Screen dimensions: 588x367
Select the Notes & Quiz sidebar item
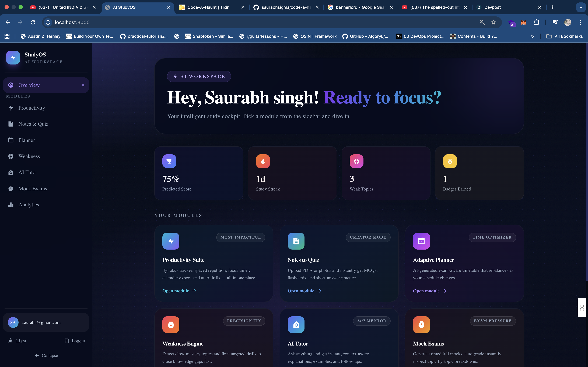point(33,124)
